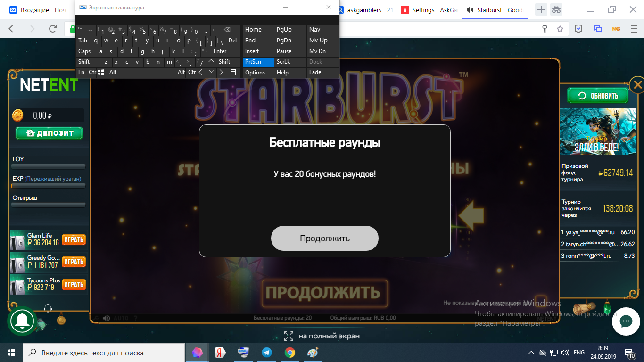Click the Tab key on on-screen keyboard
Image resolution: width=644 pixels, height=362 pixels.
pyautogui.click(x=83, y=41)
